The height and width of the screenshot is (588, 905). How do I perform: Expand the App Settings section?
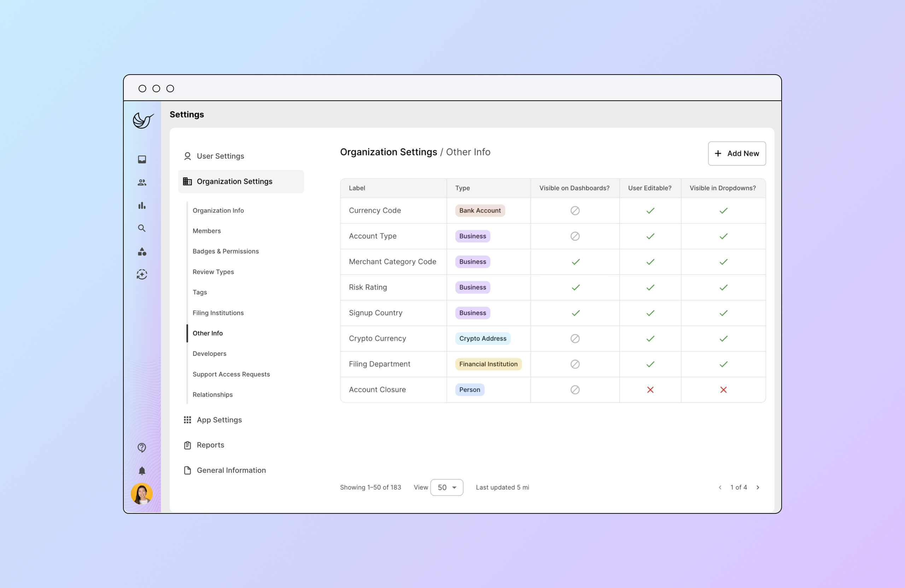coord(220,419)
